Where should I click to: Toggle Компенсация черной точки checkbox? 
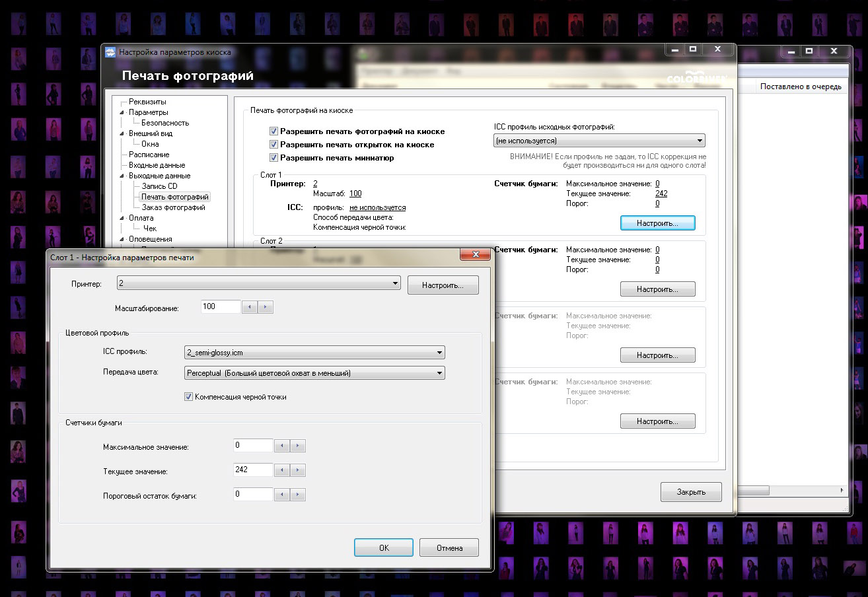click(x=189, y=397)
